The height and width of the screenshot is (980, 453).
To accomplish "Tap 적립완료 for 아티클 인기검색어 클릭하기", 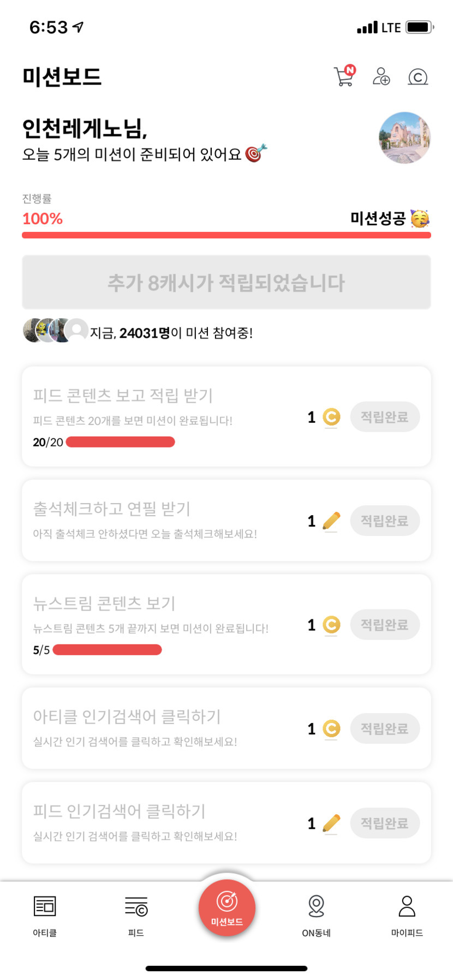I will (385, 728).
